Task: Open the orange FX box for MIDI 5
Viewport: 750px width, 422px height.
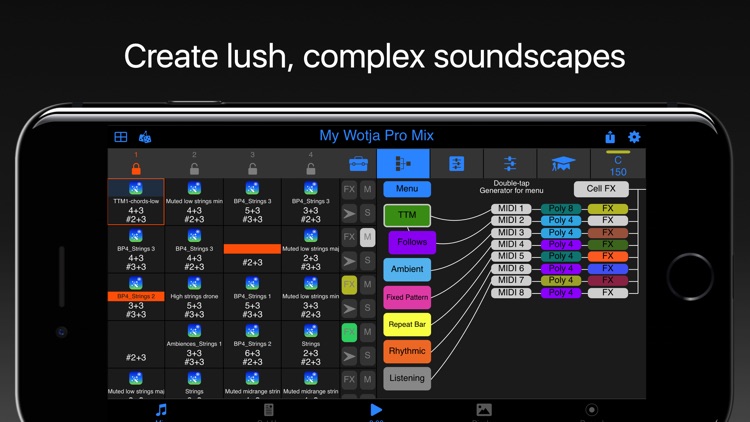Action: 607,256
